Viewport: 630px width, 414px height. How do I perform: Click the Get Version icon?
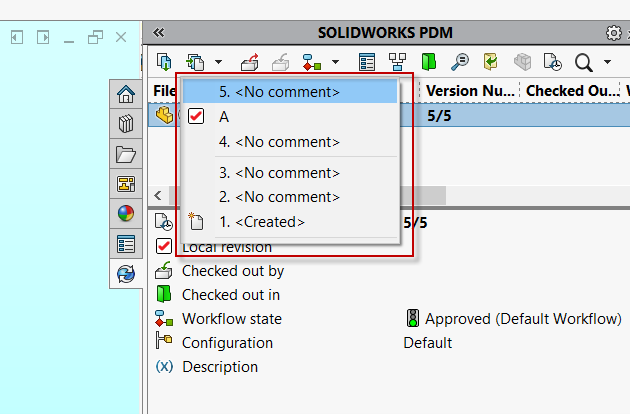[195, 62]
